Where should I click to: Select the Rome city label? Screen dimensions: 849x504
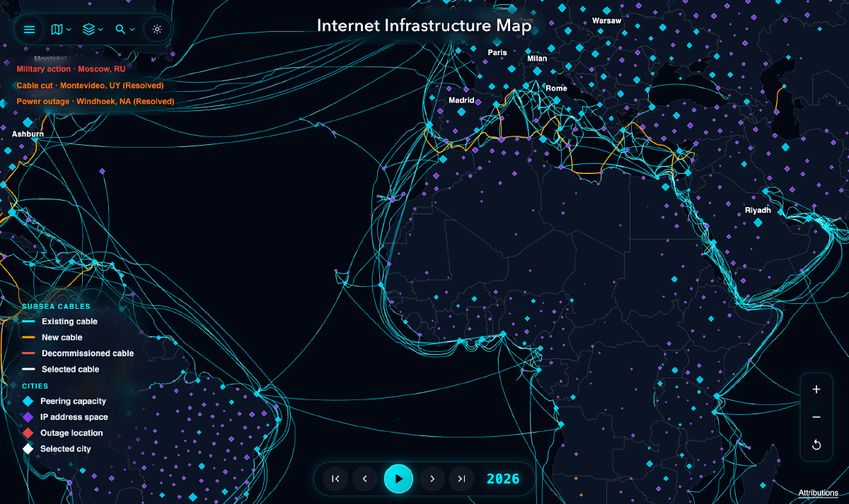point(556,88)
